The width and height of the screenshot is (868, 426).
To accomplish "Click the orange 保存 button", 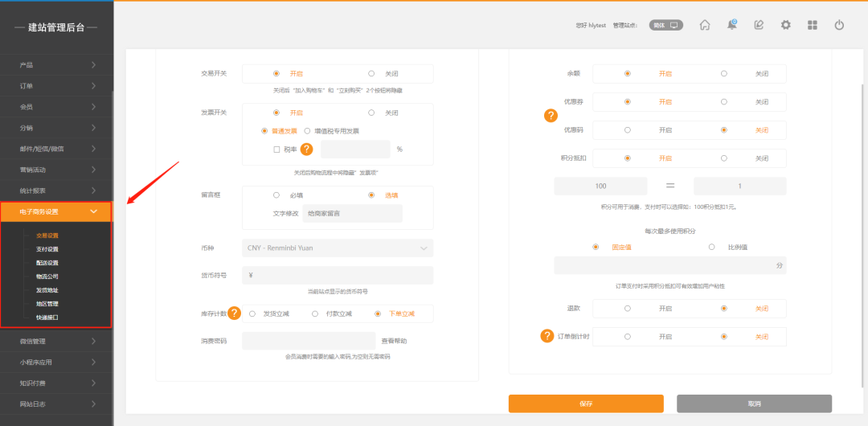I will 586,403.
